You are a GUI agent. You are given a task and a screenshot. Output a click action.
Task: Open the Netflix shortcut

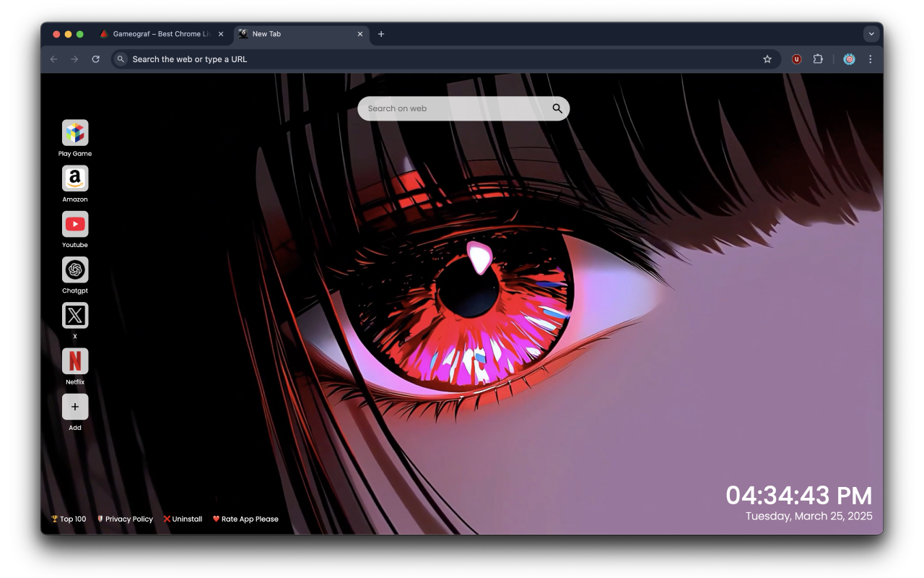coord(75,361)
